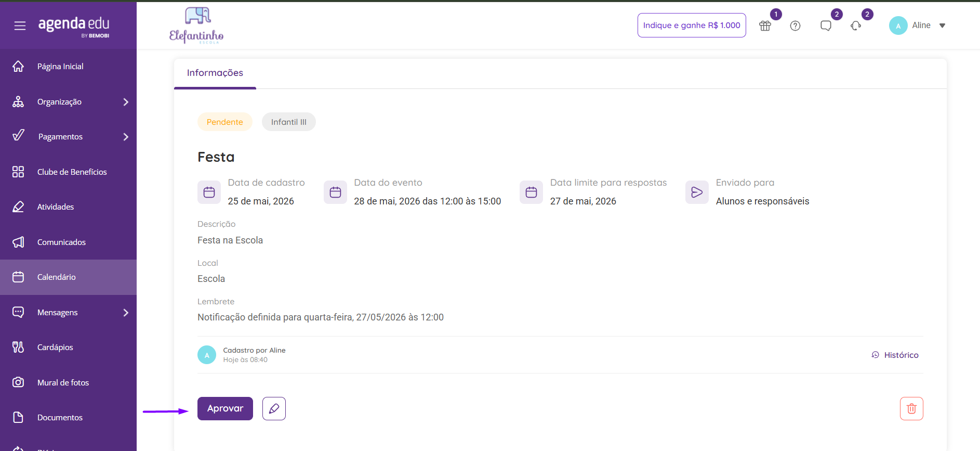Click the Aprovar button
This screenshot has height=451, width=980.
point(225,408)
